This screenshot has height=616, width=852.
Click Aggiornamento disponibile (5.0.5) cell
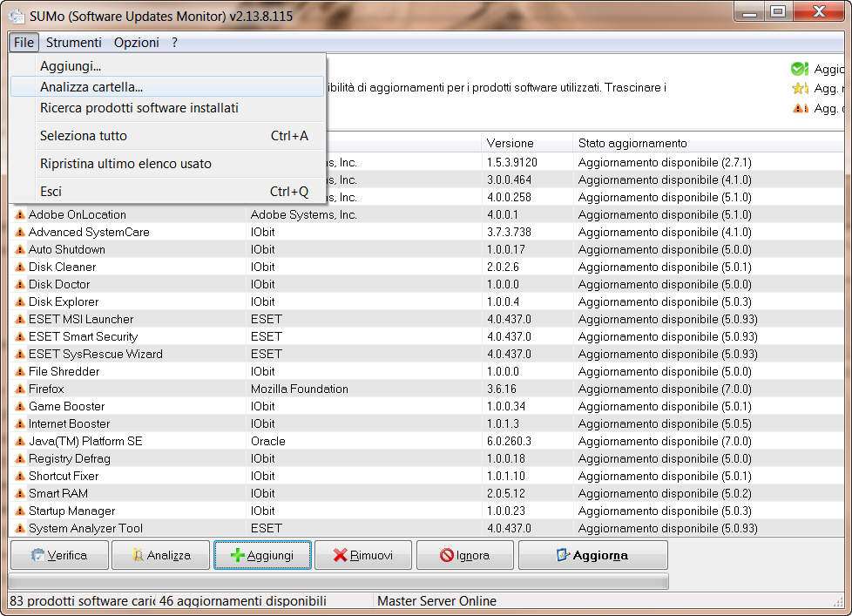(x=665, y=423)
